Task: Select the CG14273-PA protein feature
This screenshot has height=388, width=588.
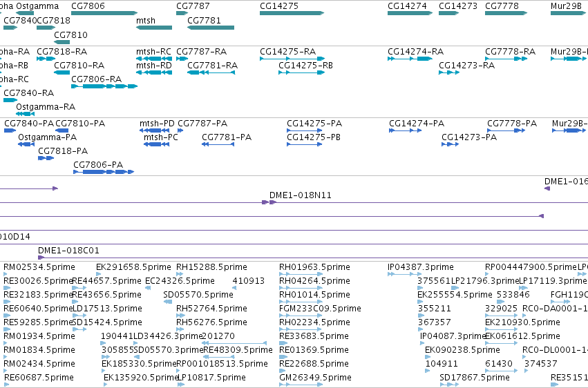Action: (x=451, y=144)
